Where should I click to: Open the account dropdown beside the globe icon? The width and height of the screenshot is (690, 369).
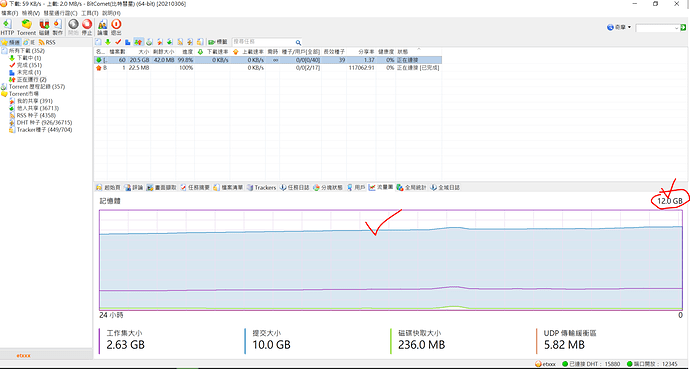619,27
